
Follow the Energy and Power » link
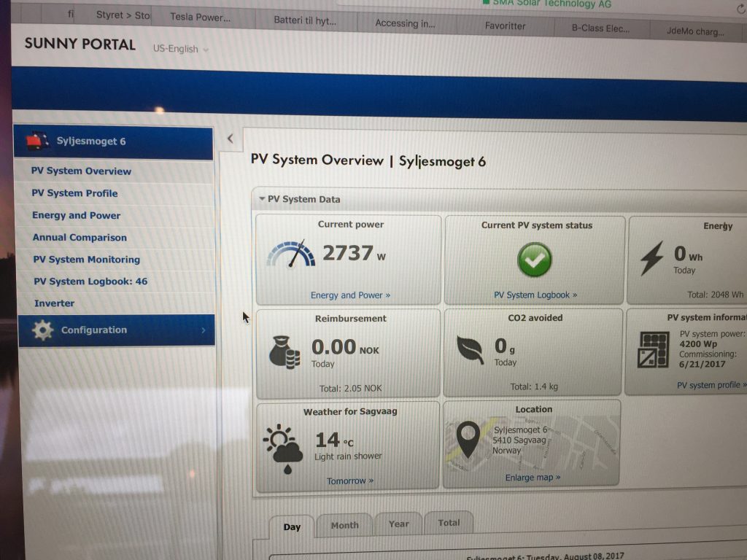351,295
